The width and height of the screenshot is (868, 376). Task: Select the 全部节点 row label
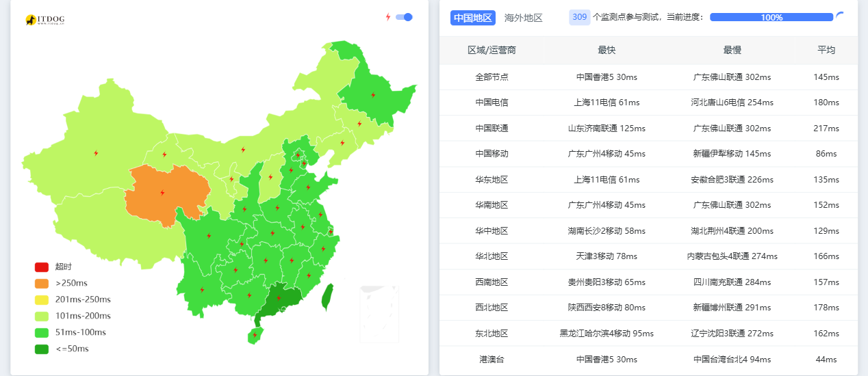[492, 77]
